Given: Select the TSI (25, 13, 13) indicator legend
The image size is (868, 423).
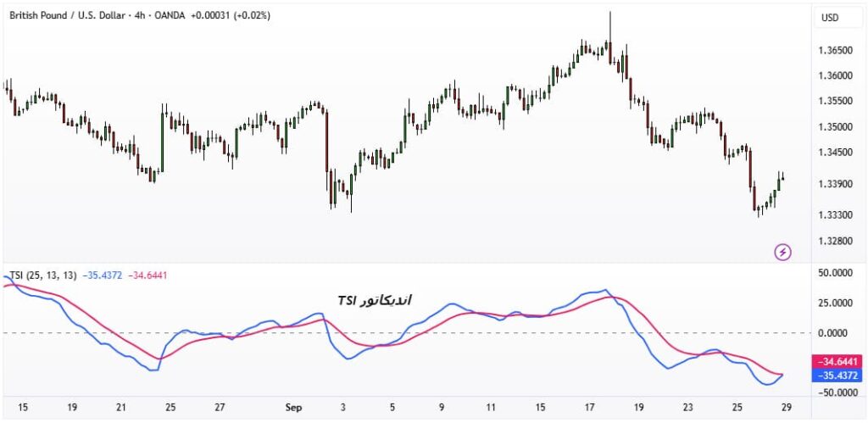Looking at the screenshot, I should point(43,276).
